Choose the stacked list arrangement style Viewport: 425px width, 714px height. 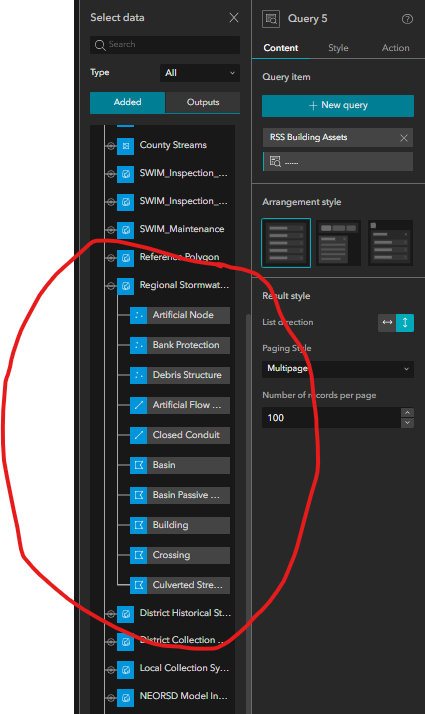[286, 243]
